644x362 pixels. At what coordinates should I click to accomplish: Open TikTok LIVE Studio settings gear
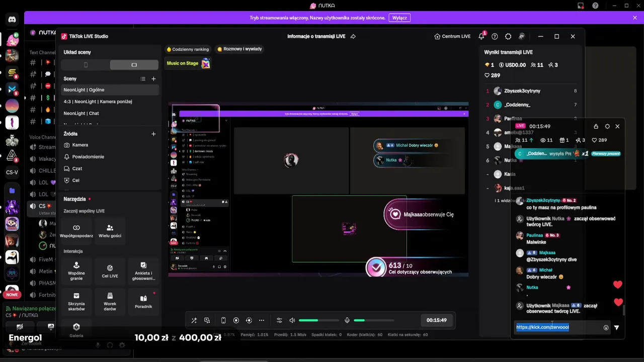tap(508, 36)
